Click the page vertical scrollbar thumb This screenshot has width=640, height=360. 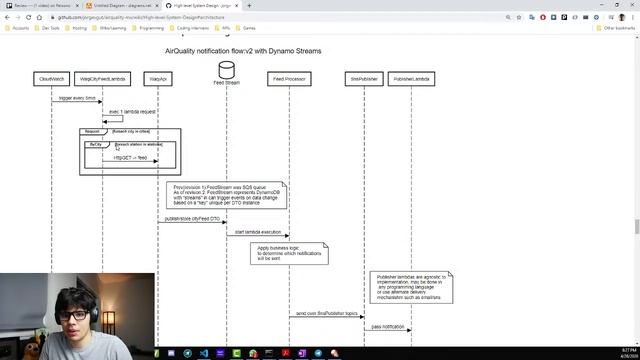coord(637,227)
